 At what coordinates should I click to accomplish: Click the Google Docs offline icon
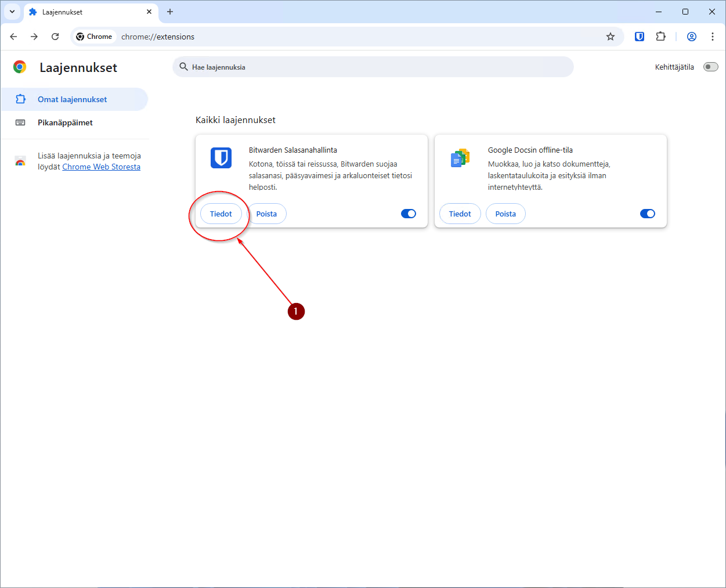click(460, 157)
